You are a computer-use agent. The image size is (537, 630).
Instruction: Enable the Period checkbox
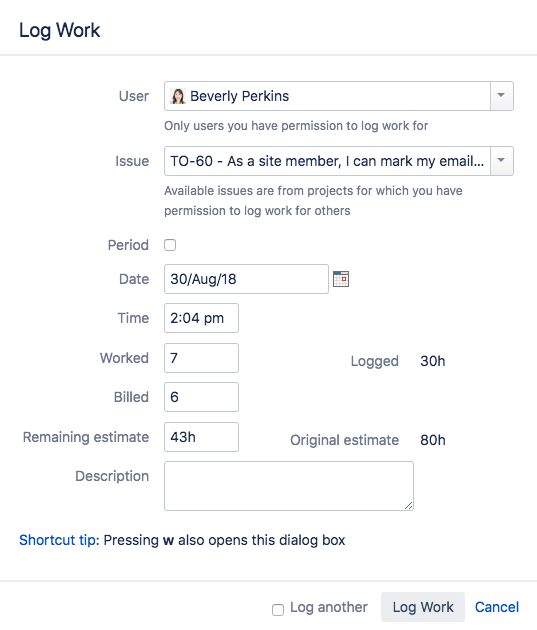pos(170,245)
